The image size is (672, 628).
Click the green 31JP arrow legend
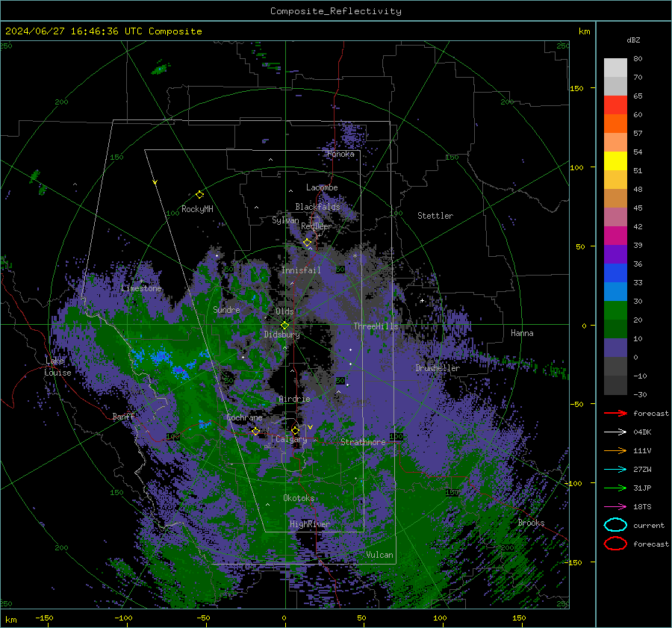[x=615, y=488]
